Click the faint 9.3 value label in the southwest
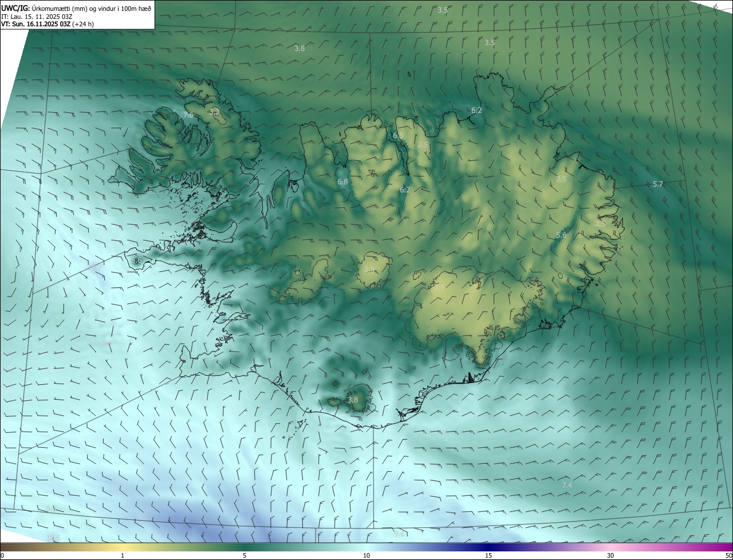The image size is (733, 560). [x=51, y=508]
